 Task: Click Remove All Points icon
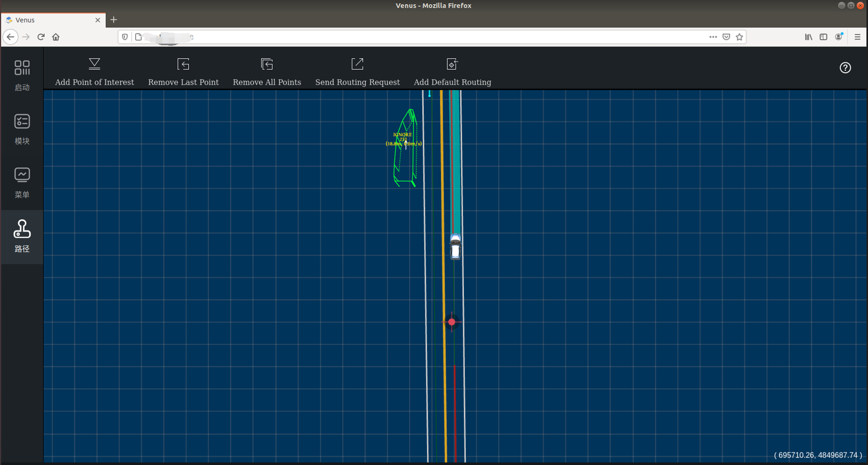267,64
